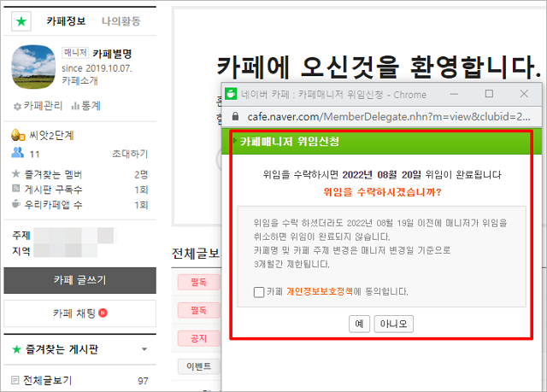Switch to the 나의활동 tab

pos(120,20)
